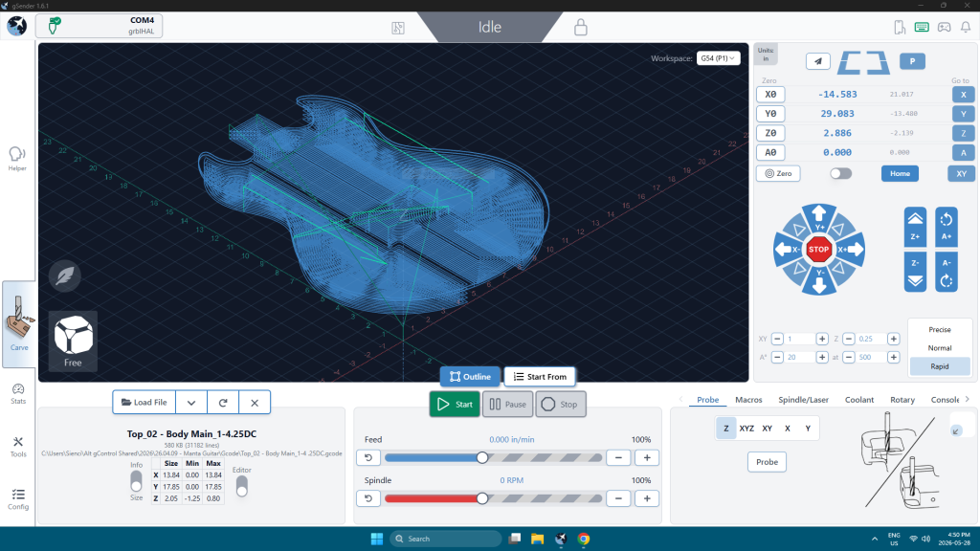Image resolution: width=980 pixels, height=551 pixels.
Task: Click the Free view cube
Action: tap(73, 342)
